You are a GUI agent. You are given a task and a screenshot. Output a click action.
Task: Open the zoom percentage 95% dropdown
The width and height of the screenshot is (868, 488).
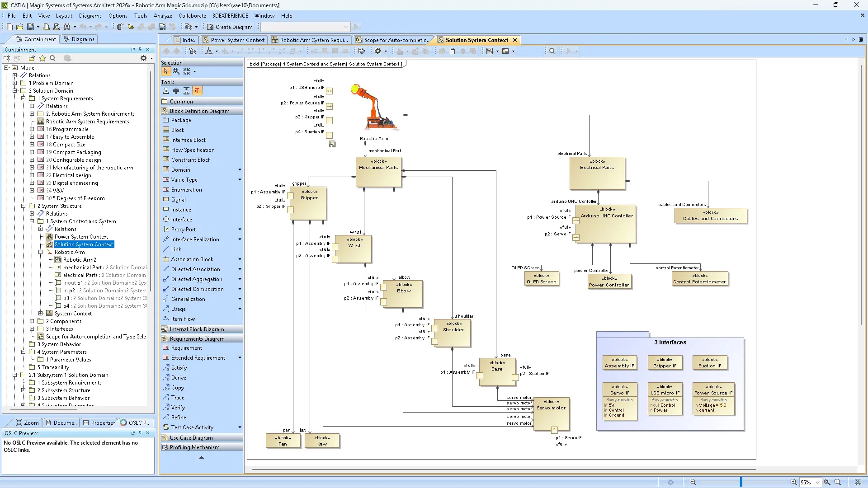coord(818,482)
